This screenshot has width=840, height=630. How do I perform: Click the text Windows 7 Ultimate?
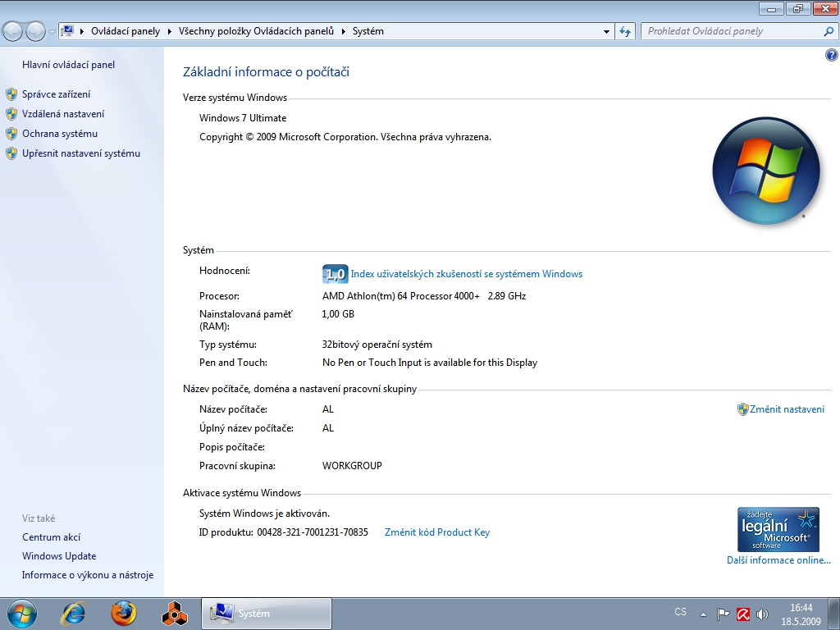(x=243, y=118)
